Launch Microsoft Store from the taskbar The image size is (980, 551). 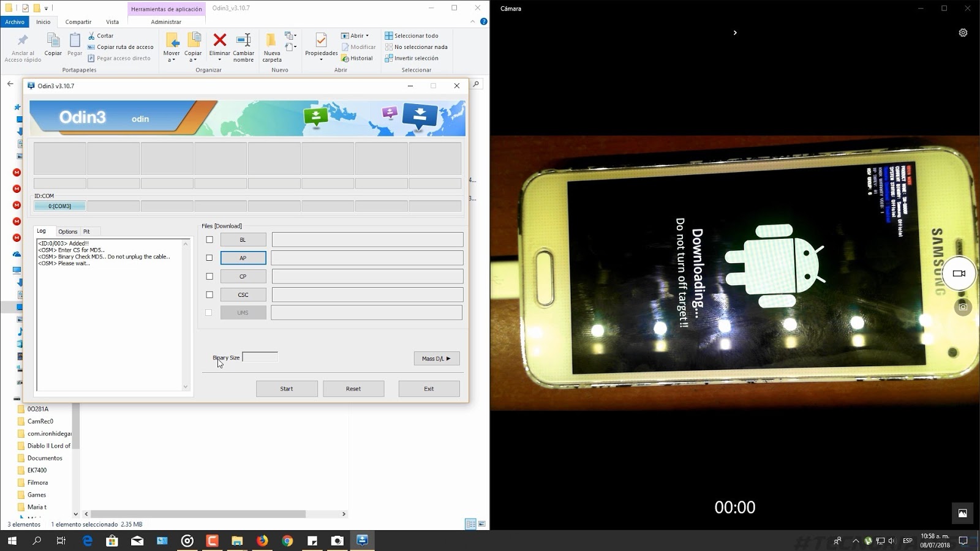112,541
